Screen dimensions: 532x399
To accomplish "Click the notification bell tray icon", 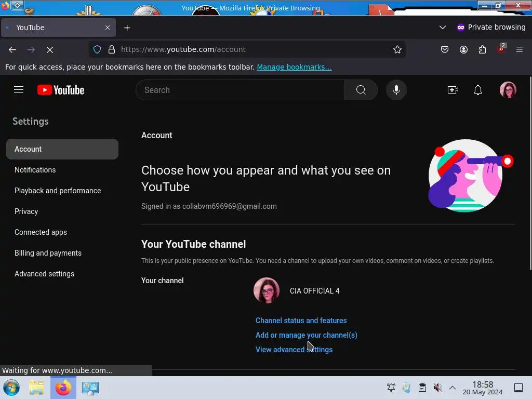I will click(x=391, y=387).
